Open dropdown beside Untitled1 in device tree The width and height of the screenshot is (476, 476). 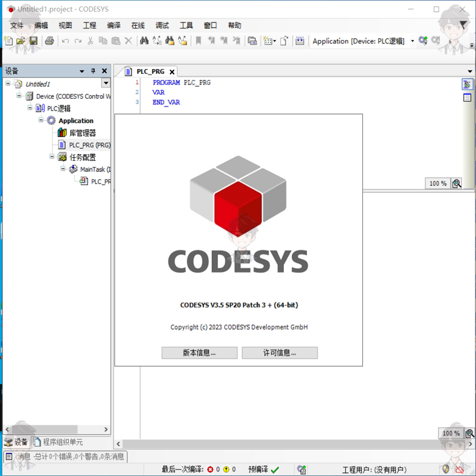click(106, 83)
